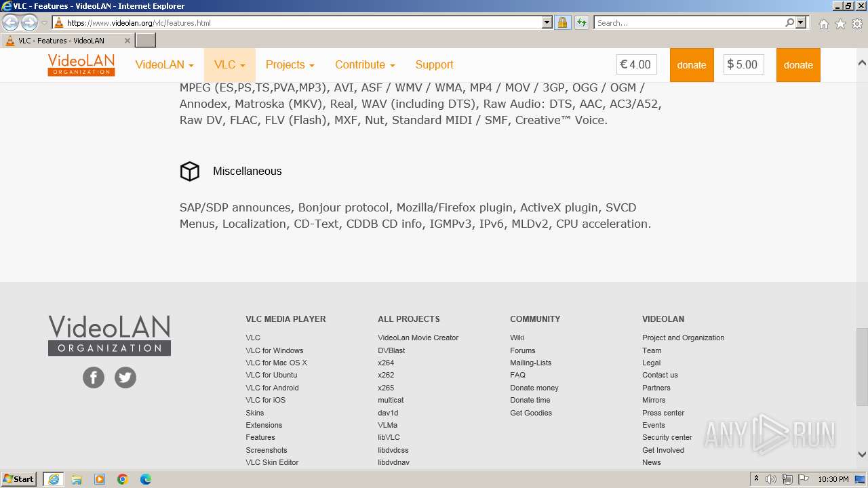The width and height of the screenshot is (868, 488).
Task: Open File Explorer from taskbar
Action: coord(77,479)
